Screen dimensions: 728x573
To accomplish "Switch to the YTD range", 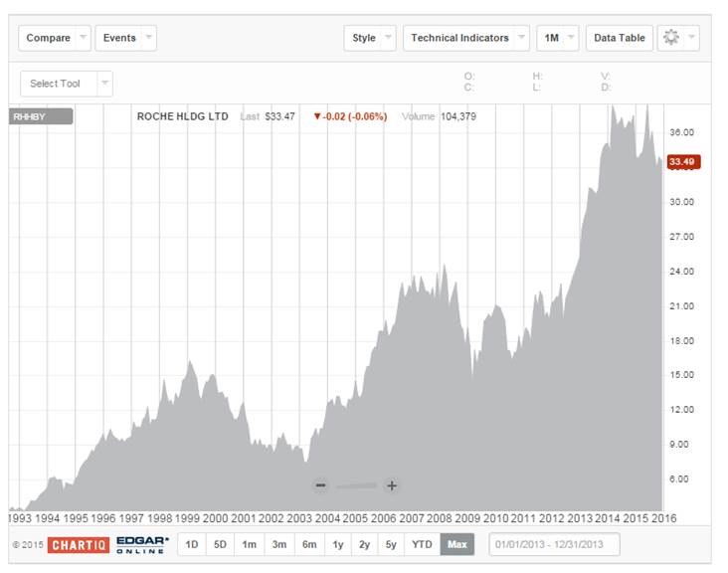I will coord(423,544).
